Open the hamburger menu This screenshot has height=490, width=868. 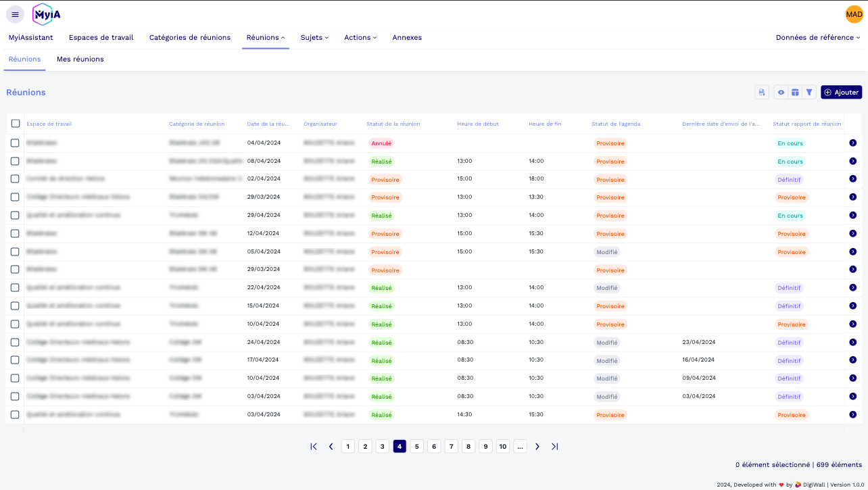coord(15,14)
